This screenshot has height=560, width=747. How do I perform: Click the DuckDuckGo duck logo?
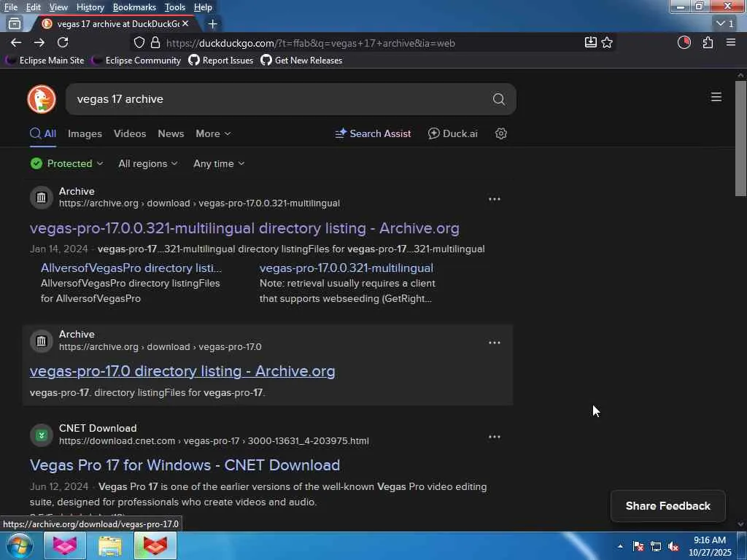[42, 99]
